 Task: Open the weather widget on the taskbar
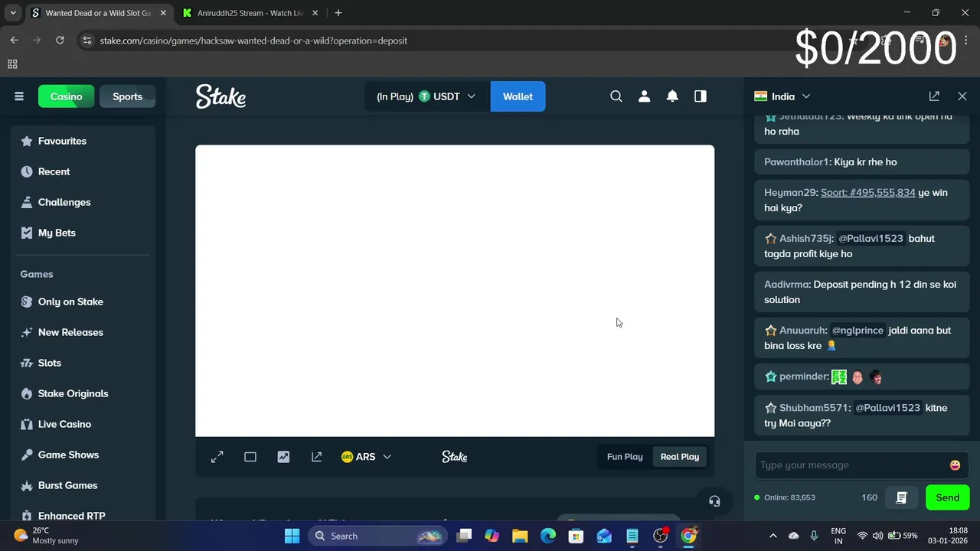pos(46,536)
